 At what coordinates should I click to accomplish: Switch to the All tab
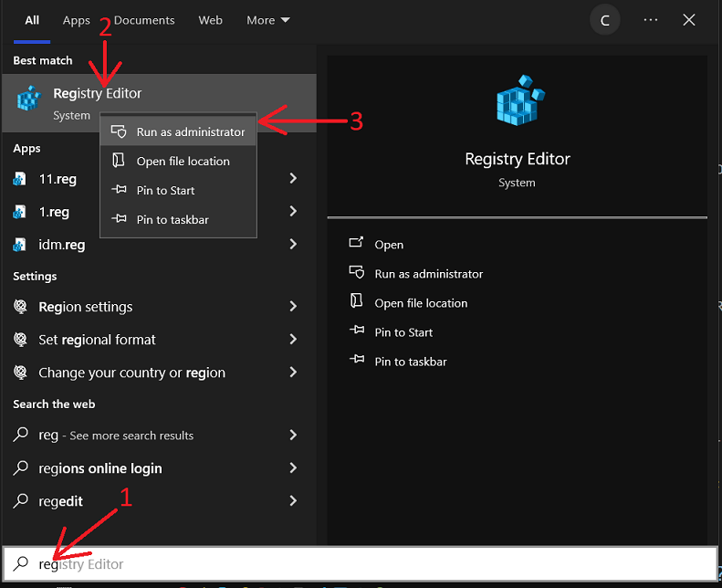point(32,20)
